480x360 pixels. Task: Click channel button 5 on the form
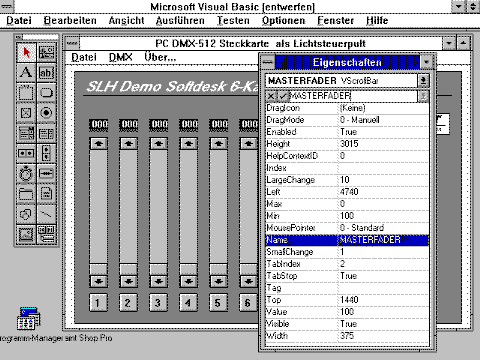[x=218, y=302]
